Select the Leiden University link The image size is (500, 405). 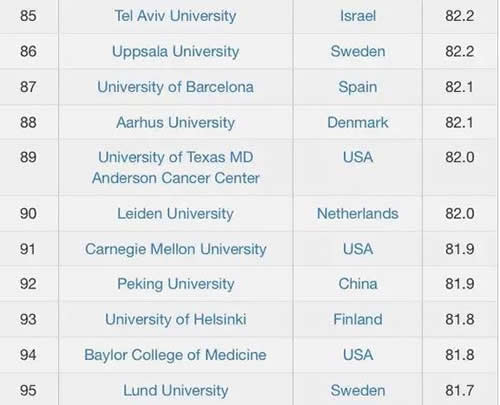175,214
